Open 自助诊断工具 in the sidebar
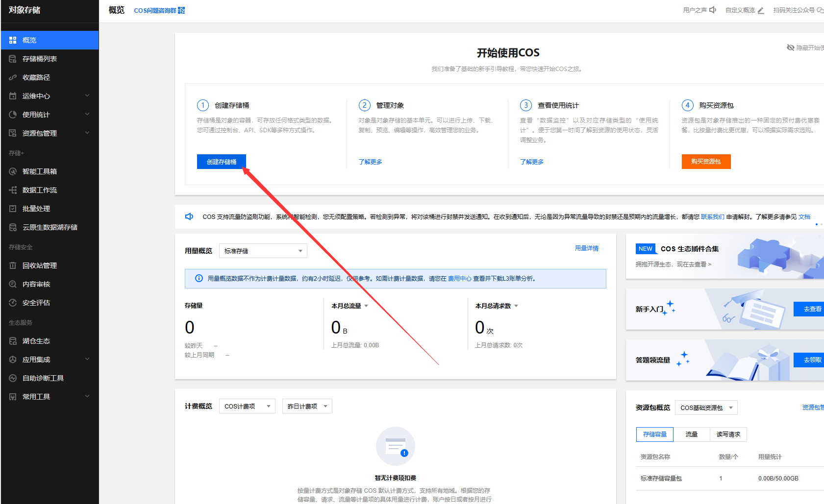Screen dimensions: 824x504 click(43, 378)
